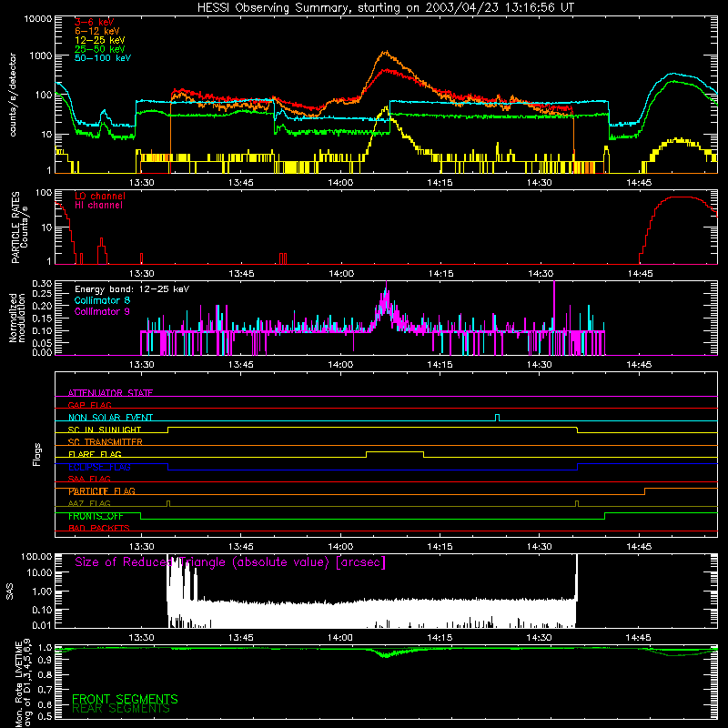Viewport: 728px width, 728px height.
Task: Select the PARTICLE FLAG label
Action: click(x=102, y=491)
